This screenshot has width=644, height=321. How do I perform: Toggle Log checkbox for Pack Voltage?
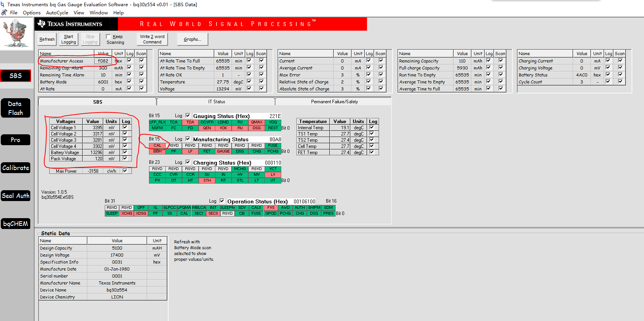125,158
